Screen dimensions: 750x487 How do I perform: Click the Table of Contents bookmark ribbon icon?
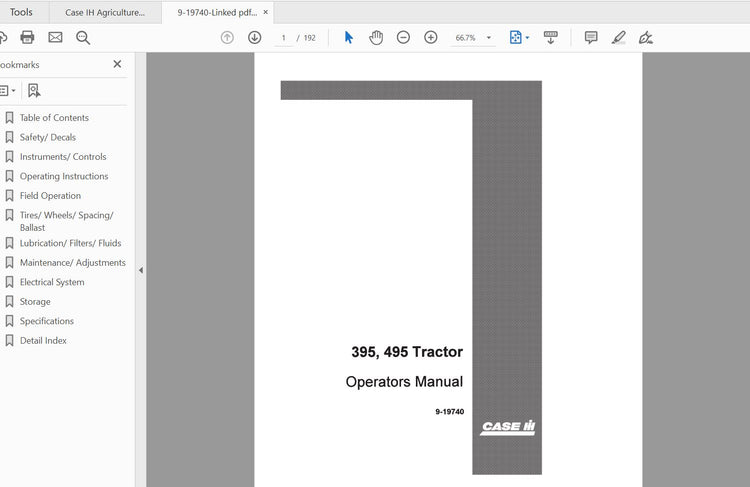pos(9,117)
